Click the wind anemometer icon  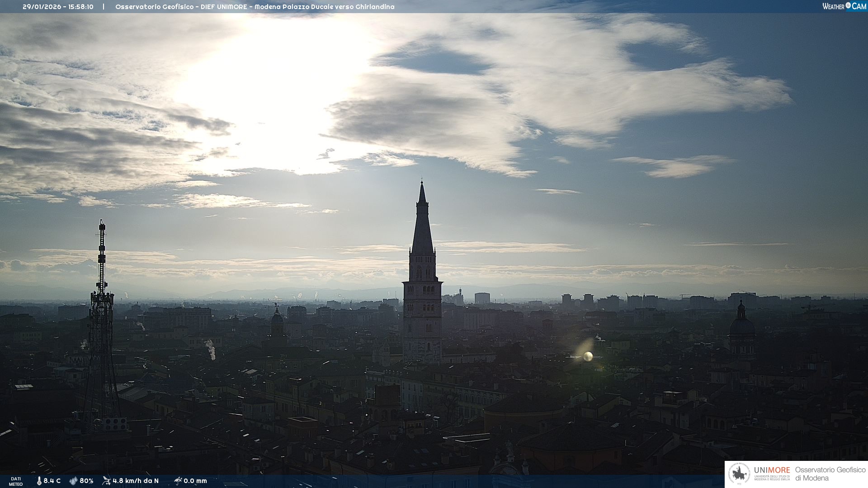coord(106,481)
